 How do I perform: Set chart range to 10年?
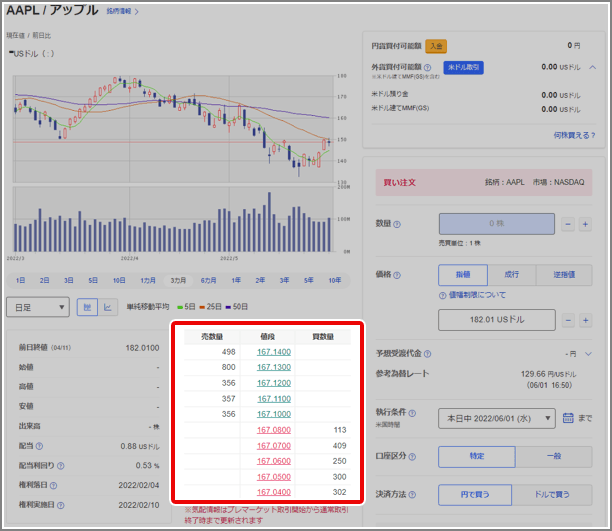click(x=334, y=280)
